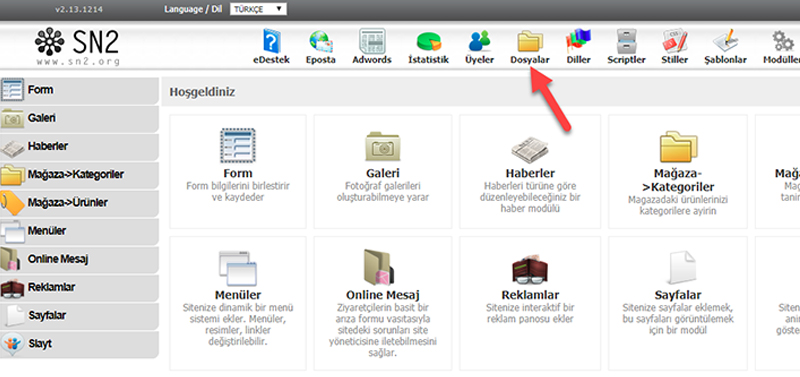Screen dimensions: 800x377
Task: Select Sayfalar in the sidebar menu
Action: pyautogui.click(x=79, y=316)
